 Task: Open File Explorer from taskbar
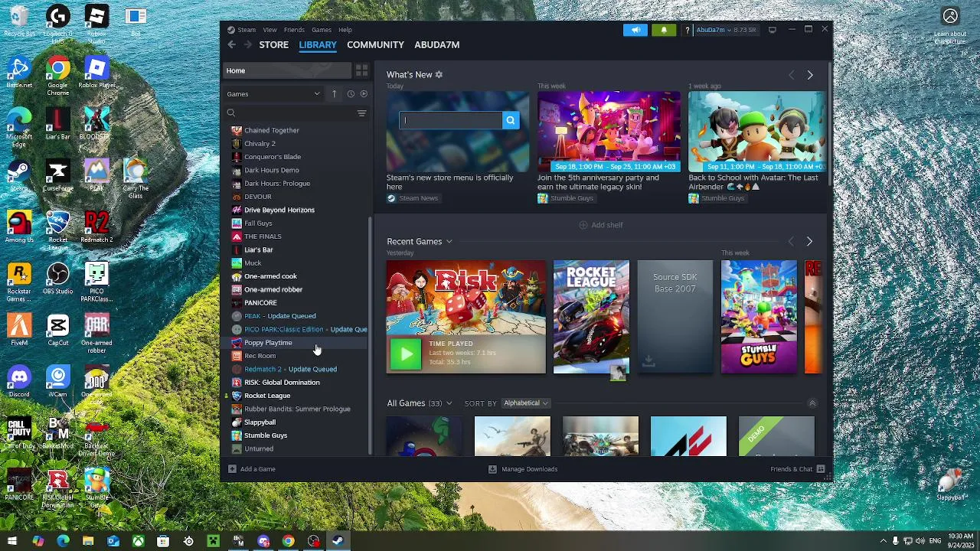point(88,541)
